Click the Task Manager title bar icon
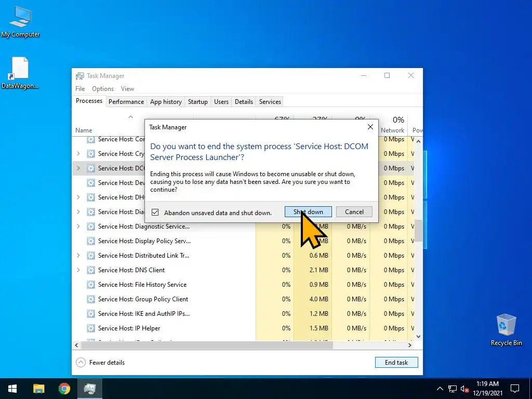The width and height of the screenshot is (532, 399). click(79, 76)
